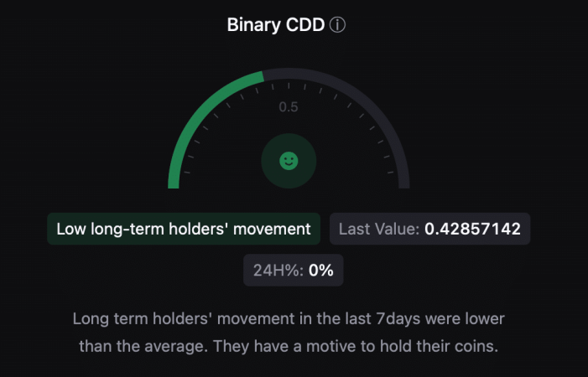Select the 0.42857142 value text
Image resolution: width=588 pixels, height=377 pixels.
click(472, 229)
